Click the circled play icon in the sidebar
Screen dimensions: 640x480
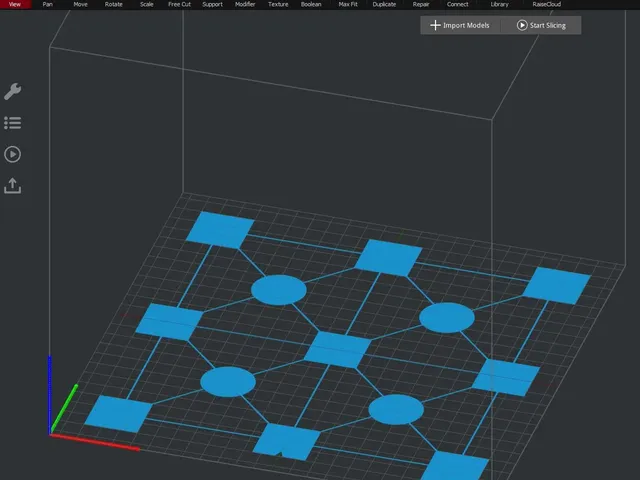tap(13, 154)
